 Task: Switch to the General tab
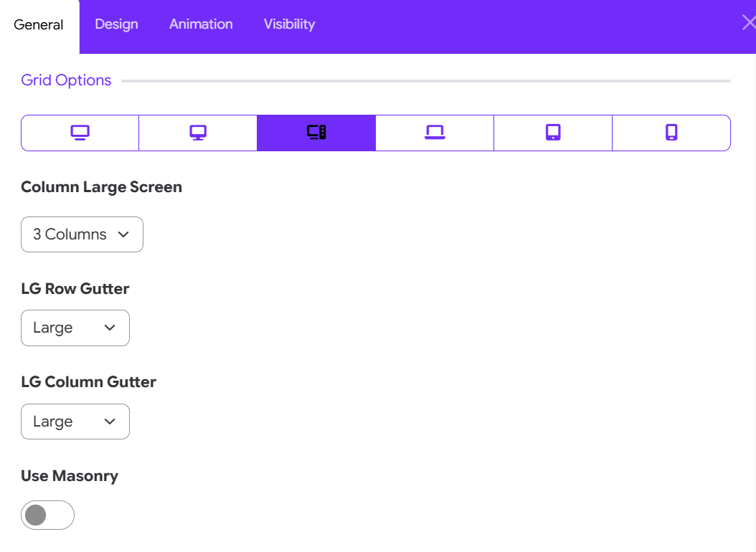tap(39, 24)
